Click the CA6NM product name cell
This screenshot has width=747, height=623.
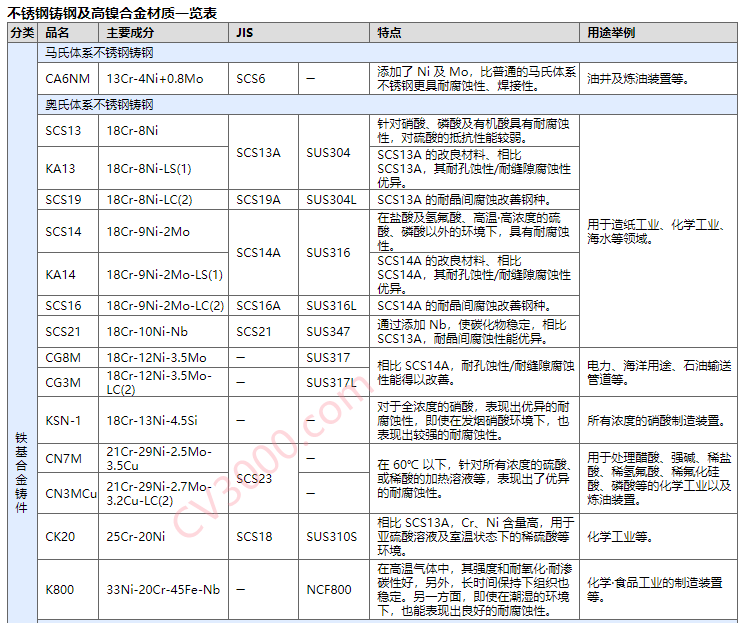[67, 78]
